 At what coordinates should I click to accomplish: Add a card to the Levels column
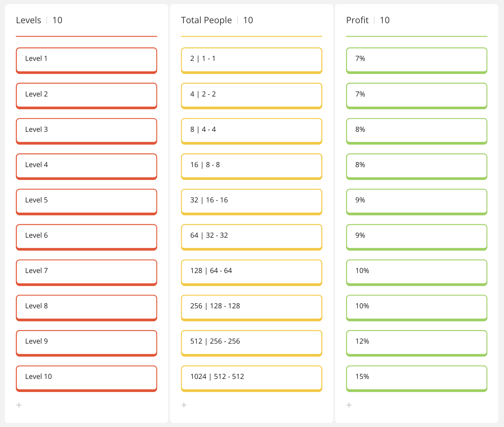pos(19,405)
